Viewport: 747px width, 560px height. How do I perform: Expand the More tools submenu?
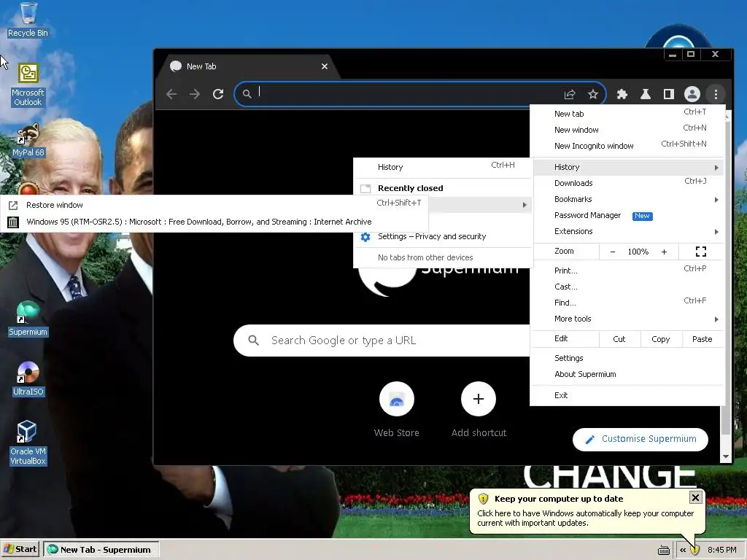(x=716, y=319)
